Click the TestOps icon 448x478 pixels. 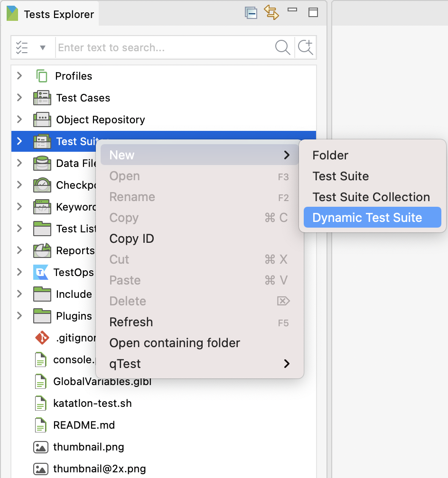[42, 272]
